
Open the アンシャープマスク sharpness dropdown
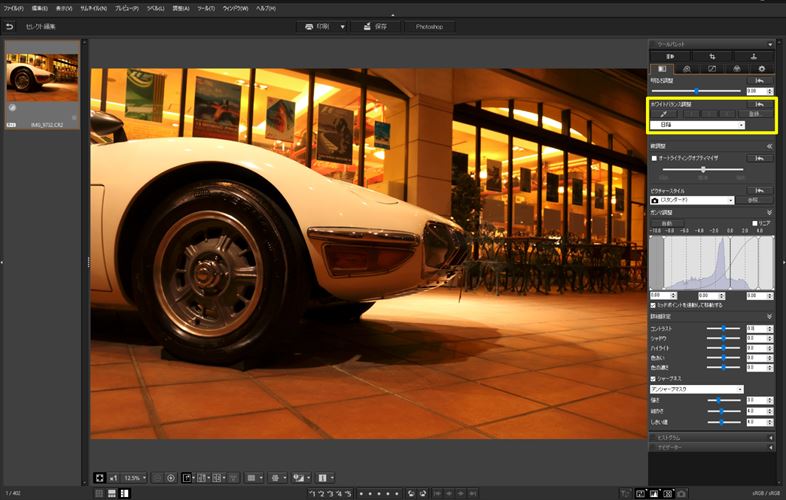pos(697,389)
